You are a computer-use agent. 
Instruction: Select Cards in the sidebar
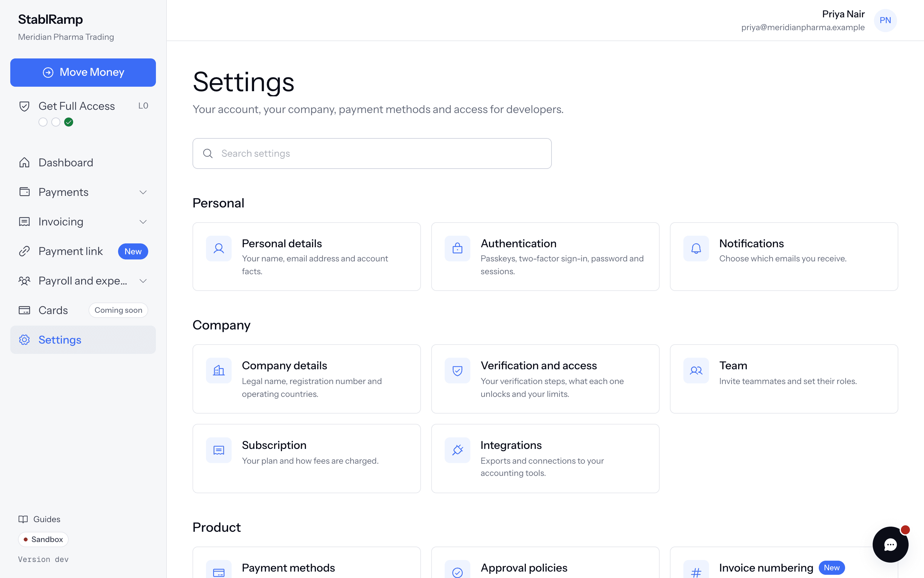83,311
